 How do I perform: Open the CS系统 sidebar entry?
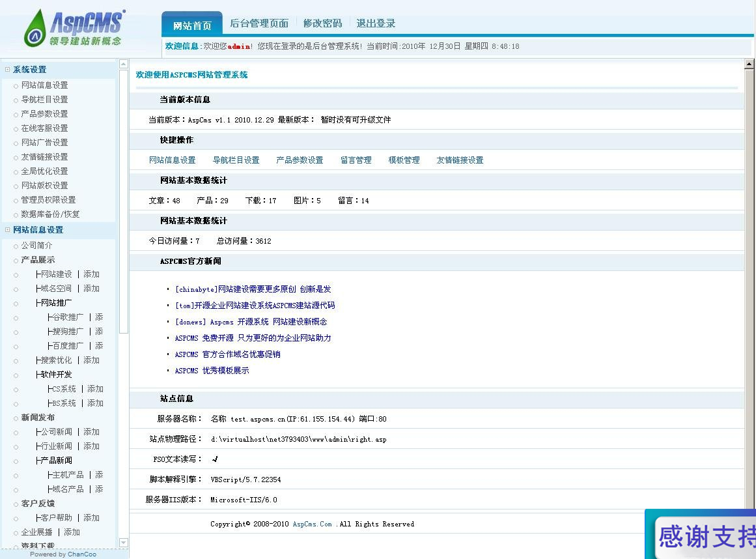(x=64, y=389)
